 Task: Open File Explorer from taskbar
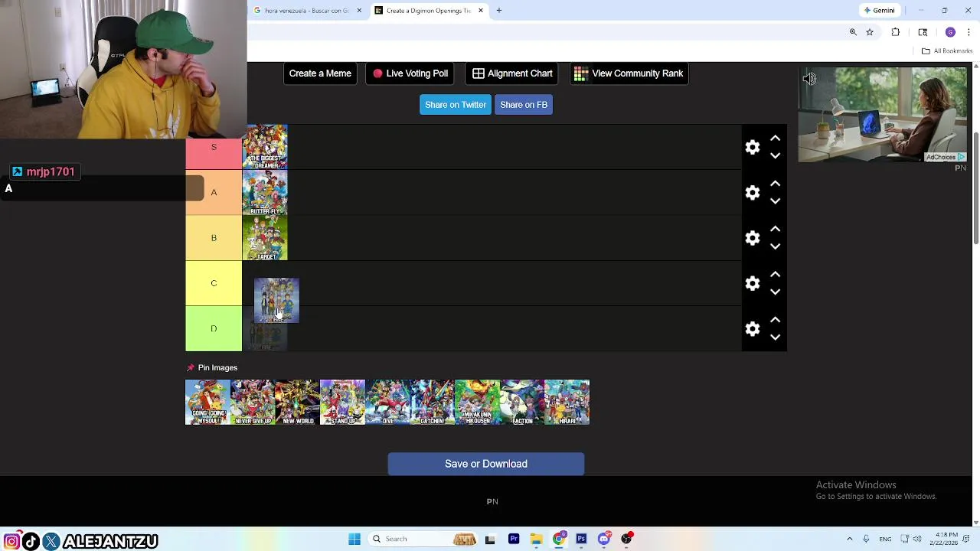click(536, 539)
